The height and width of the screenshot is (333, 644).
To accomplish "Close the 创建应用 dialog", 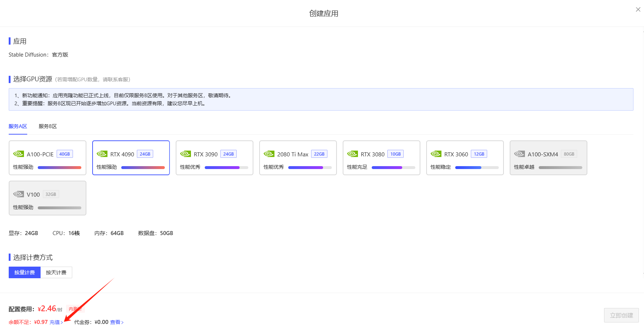I will click(x=638, y=9).
